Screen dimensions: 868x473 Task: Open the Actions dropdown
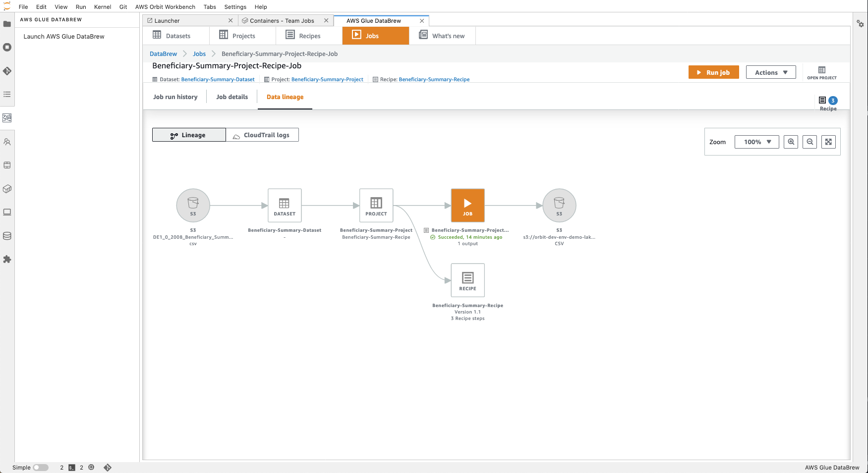click(x=771, y=72)
